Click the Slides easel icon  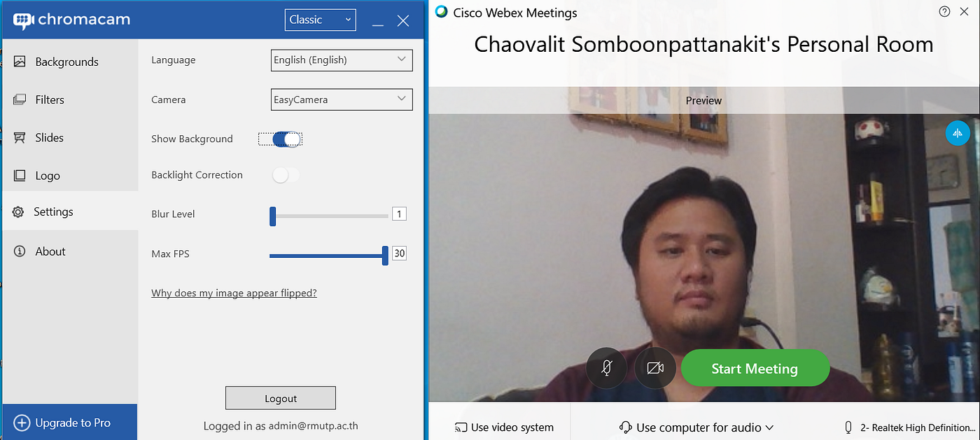click(20, 137)
